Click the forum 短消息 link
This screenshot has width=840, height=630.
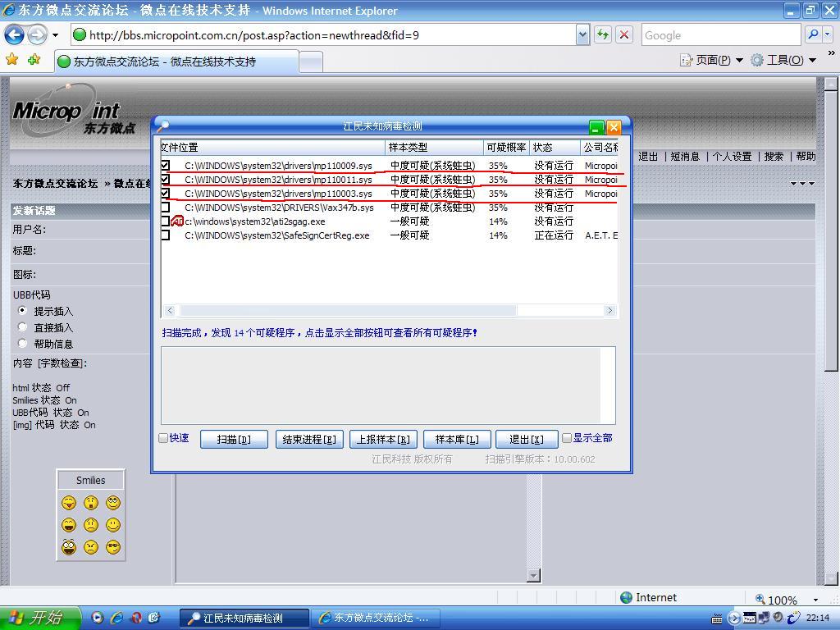[x=685, y=157]
